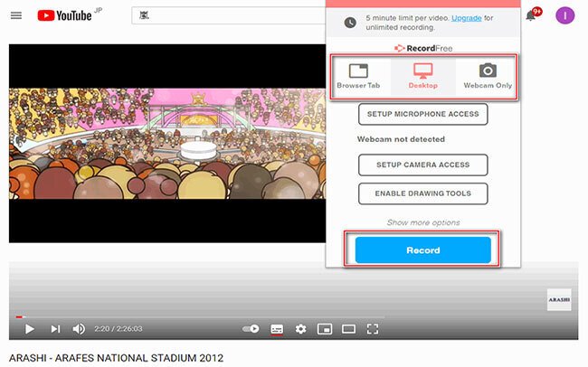Click the RecordFree logo in popup

pyautogui.click(x=423, y=48)
